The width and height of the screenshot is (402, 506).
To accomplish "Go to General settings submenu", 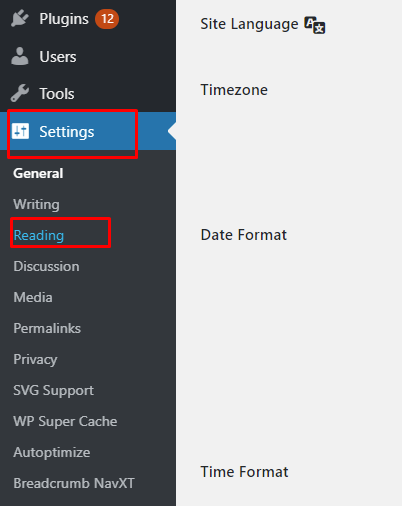I will [38, 173].
